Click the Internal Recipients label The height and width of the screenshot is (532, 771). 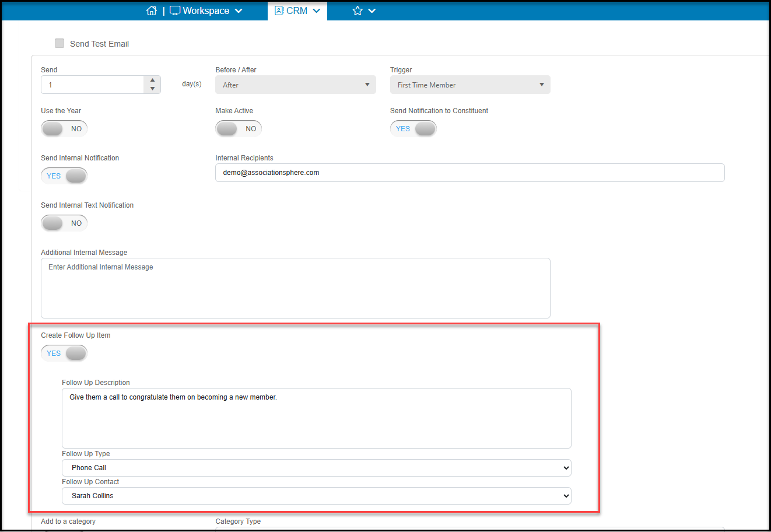(244, 158)
